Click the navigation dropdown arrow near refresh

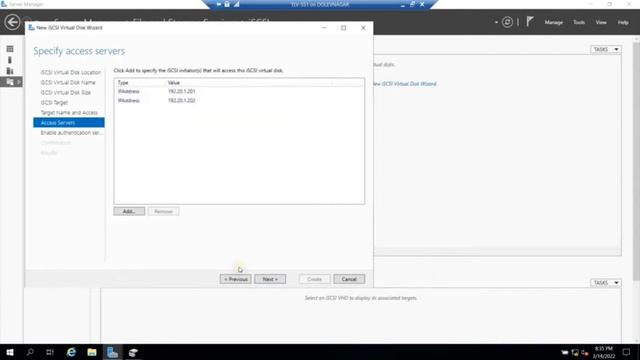pyautogui.click(x=496, y=22)
